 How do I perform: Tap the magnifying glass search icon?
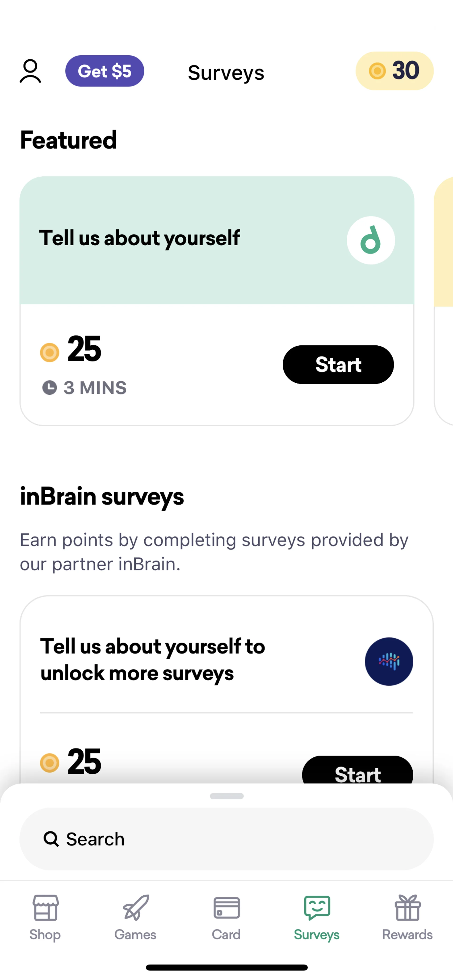[x=51, y=839]
